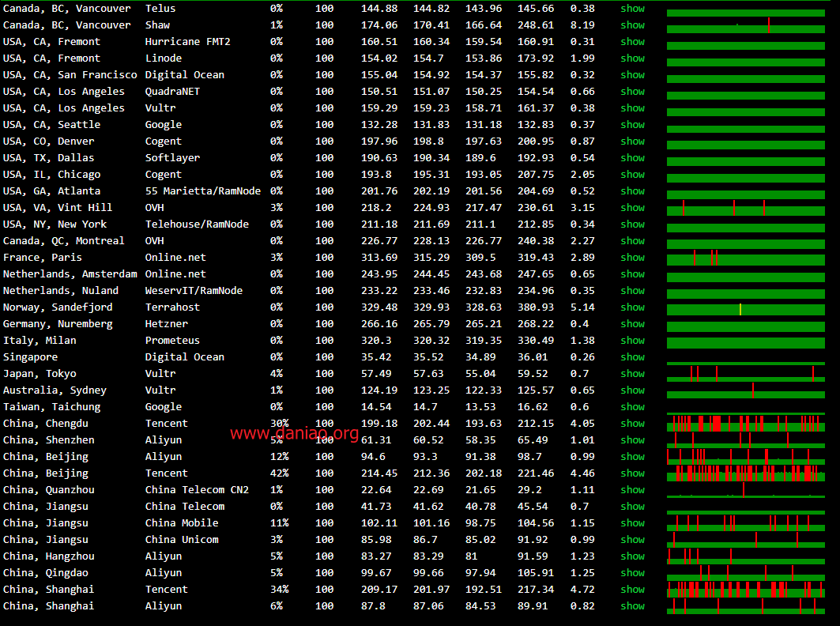This screenshot has height=626, width=840.
Task: Open show link for Taichung Google row
Action: pos(632,407)
